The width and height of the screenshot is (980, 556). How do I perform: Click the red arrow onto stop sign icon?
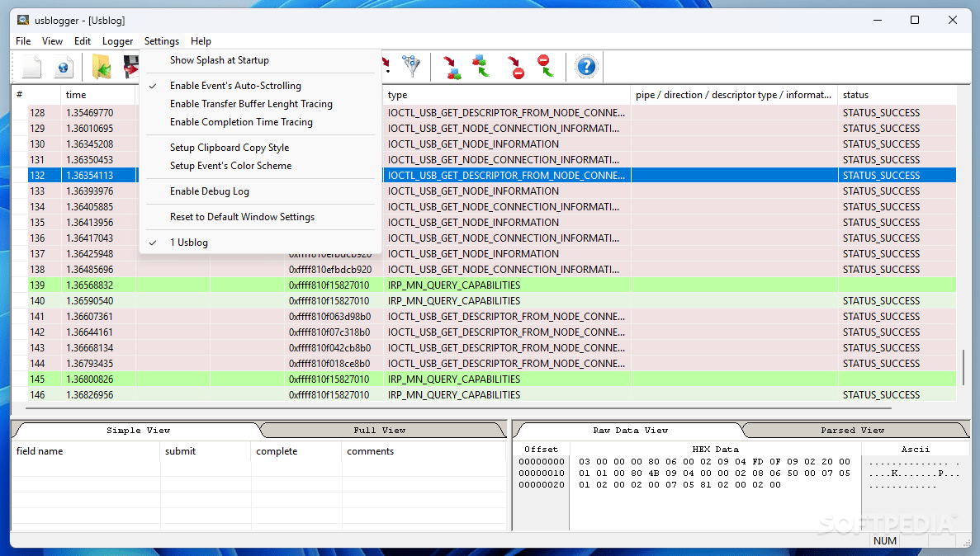(516, 67)
